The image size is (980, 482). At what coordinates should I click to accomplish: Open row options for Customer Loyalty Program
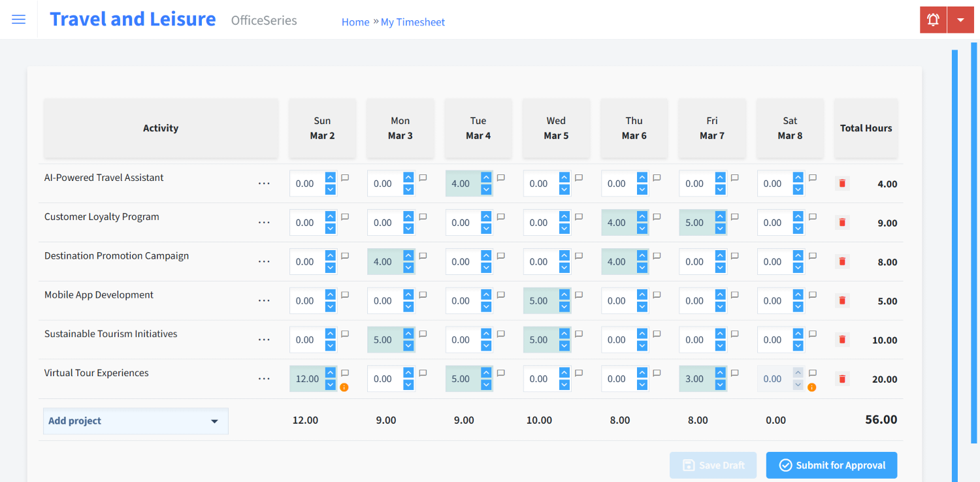(x=264, y=222)
